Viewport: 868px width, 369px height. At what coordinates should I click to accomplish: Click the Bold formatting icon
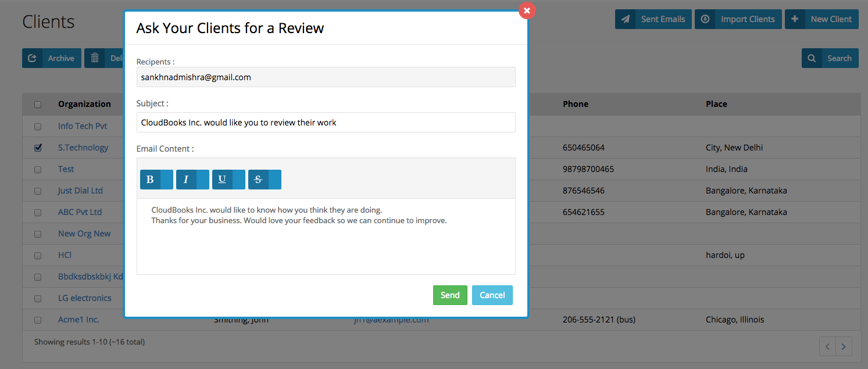tap(150, 180)
